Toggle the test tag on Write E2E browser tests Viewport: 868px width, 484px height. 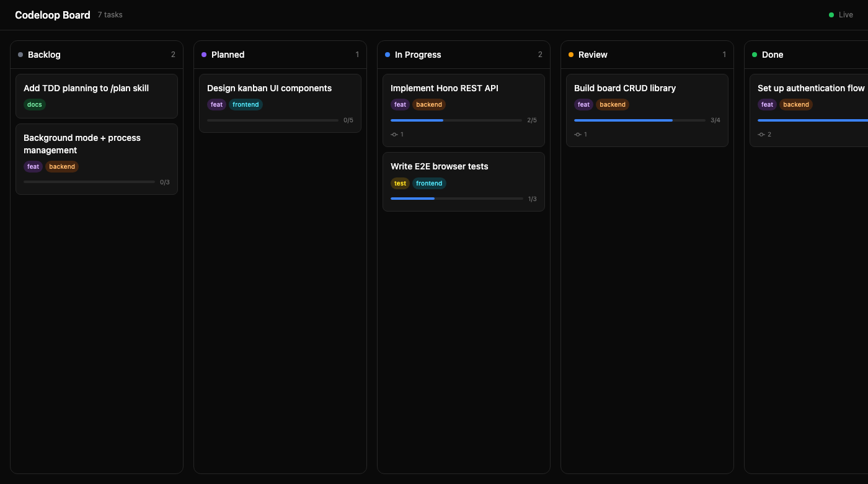coord(400,183)
